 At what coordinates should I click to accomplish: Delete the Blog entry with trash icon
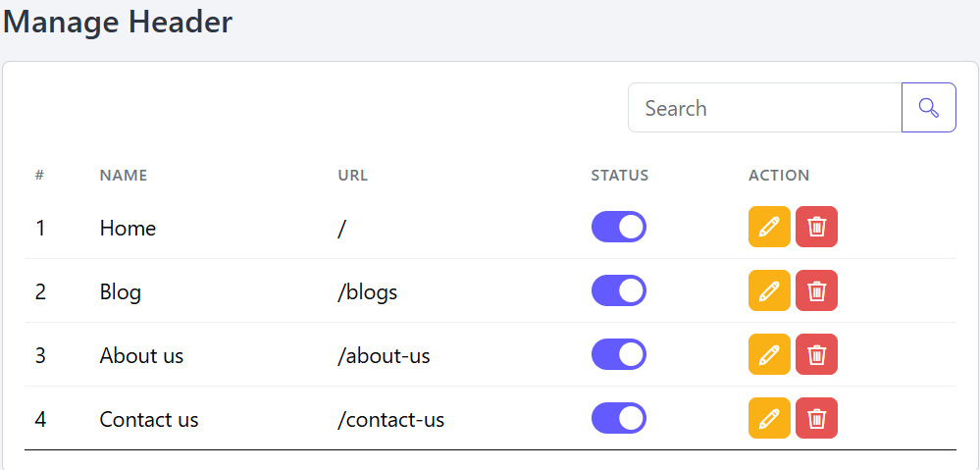tap(816, 290)
